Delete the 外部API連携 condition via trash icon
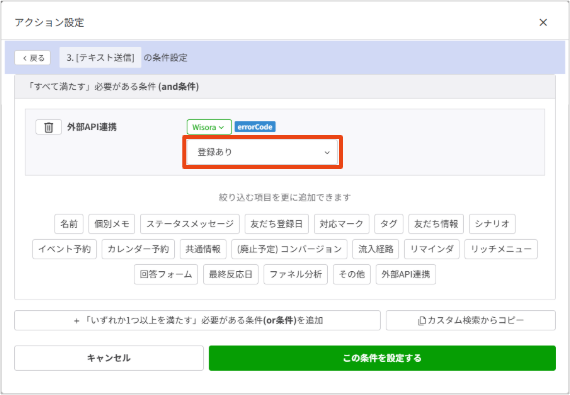 48,127
